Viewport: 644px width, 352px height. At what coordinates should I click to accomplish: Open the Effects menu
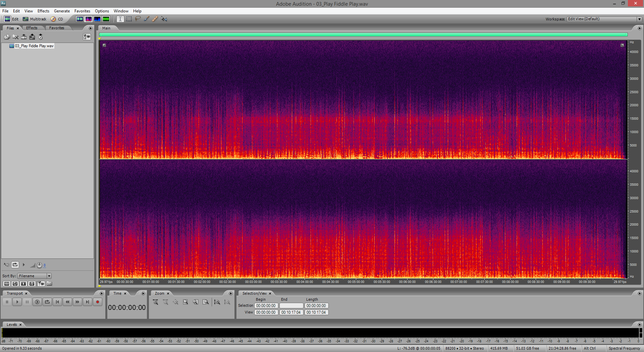(43, 11)
